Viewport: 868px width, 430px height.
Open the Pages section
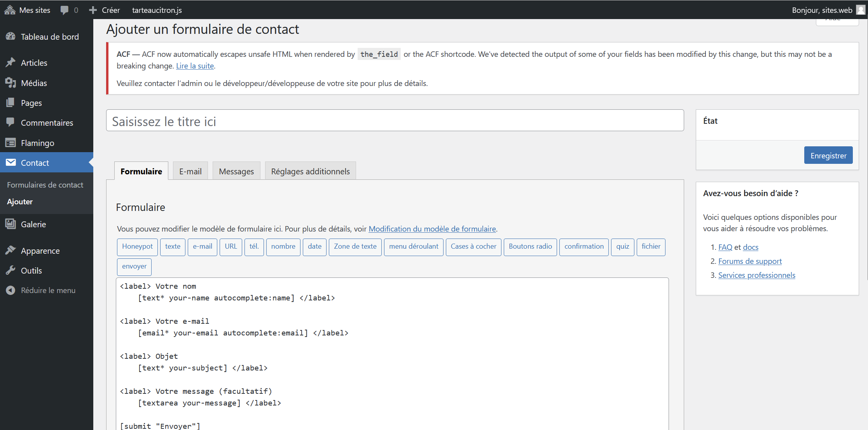[x=31, y=102]
